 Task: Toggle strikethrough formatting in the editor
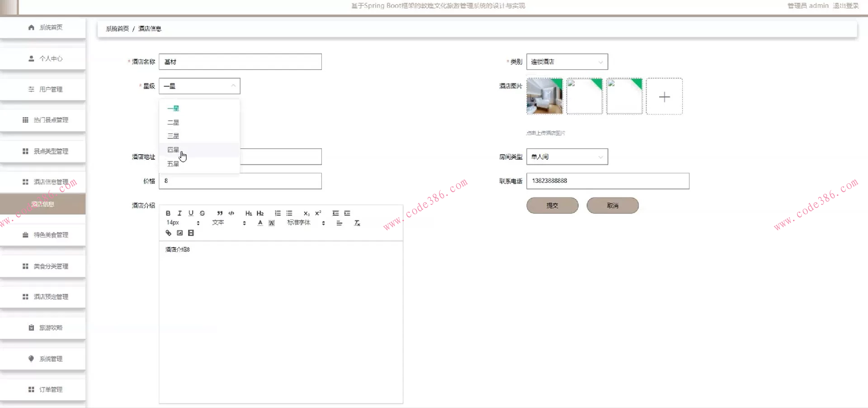click(x=202, y=213)
